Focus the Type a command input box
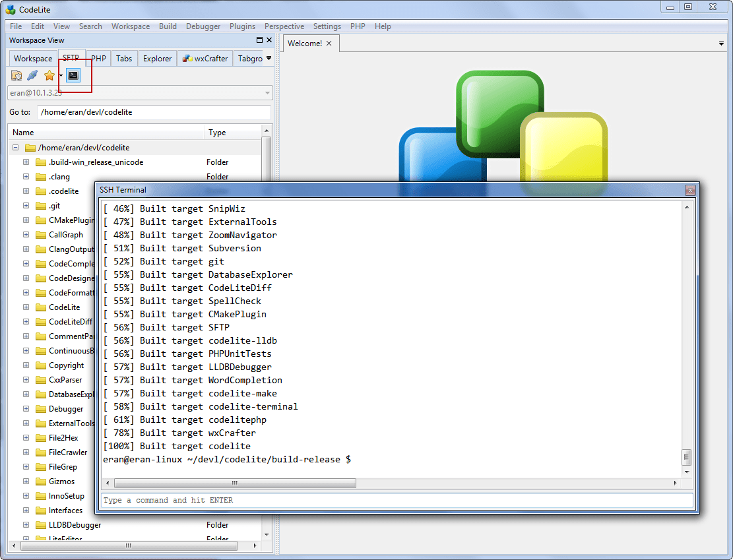The image size is (733, 560). point(396,500)
